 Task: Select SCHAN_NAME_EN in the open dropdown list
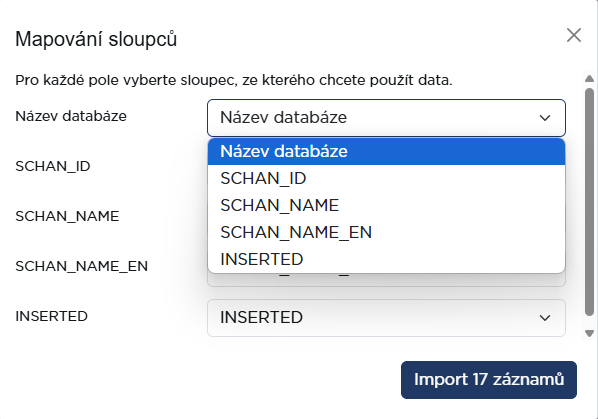[x=386, y=232]
